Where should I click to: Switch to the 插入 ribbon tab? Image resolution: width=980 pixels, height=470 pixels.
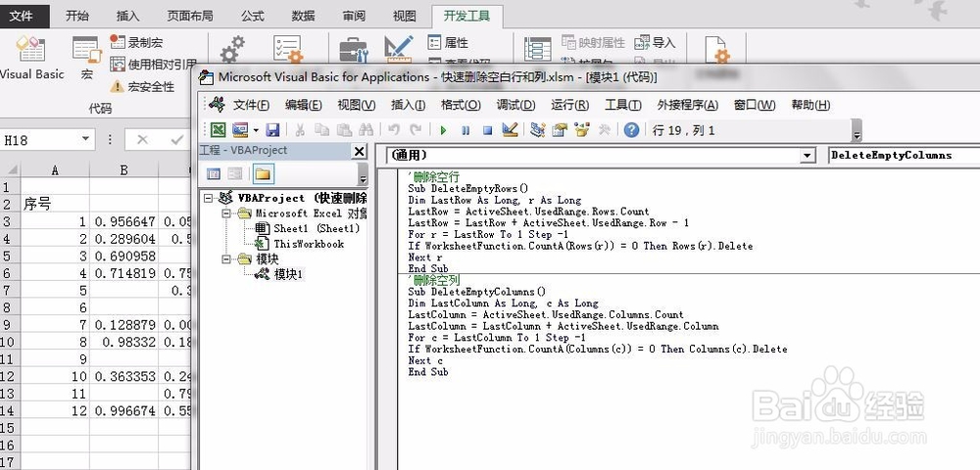click(127, 17)
